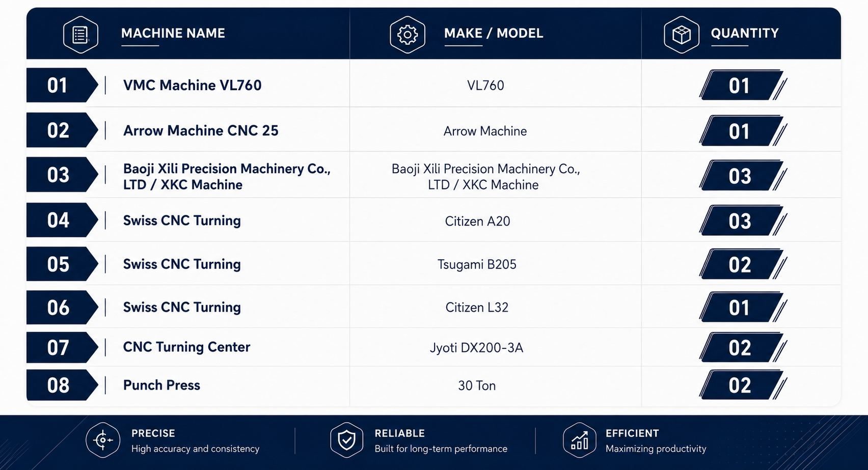The width and height of the screenshot is (868, 470).
Task: Click the box icon beside Quantity
Action: (682, 35)
